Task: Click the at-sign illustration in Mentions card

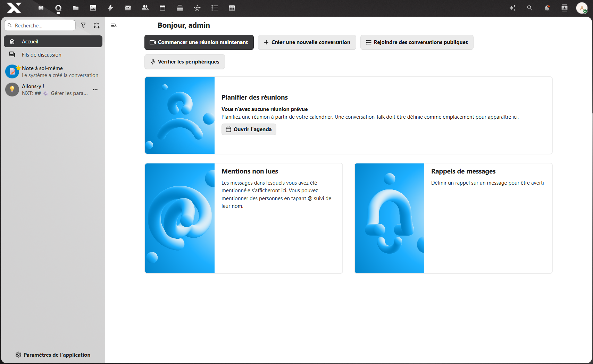Action: pyautogui.click(x=180, y=218)
